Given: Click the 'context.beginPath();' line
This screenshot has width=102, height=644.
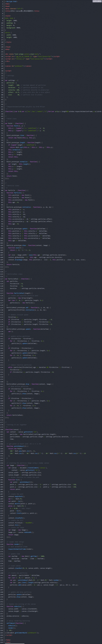Looking at the screenshot, I should click(16, 497).
